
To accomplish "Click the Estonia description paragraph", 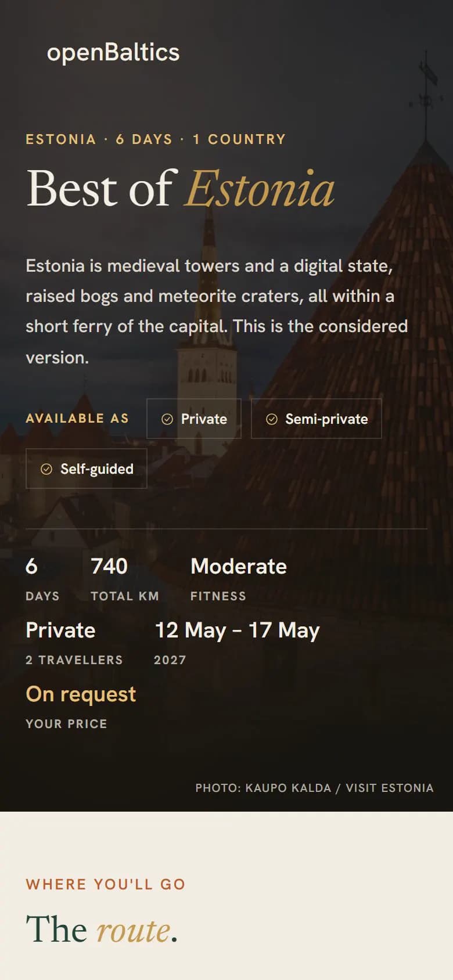I will (217, 312).
